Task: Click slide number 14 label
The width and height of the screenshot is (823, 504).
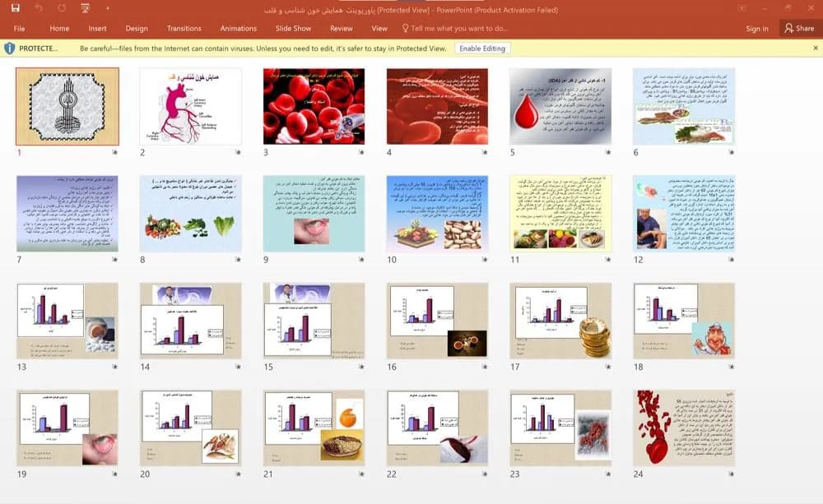Action: coord(145,368)
